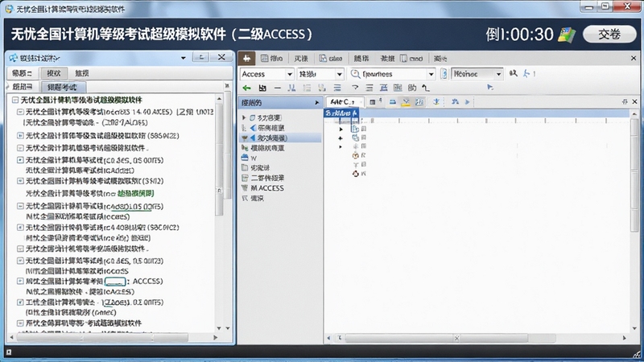Click the blue play triangle in the document toolbar
The image size is (644, 362).
pos(468,102)
